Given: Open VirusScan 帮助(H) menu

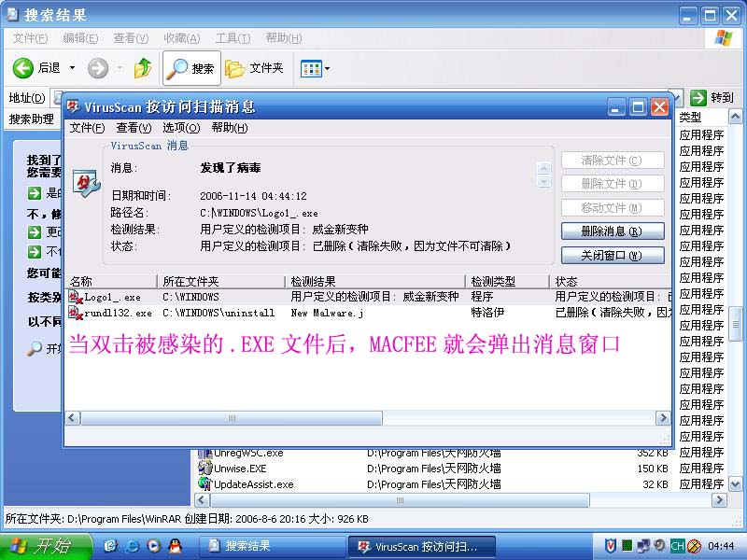Looking at the screenshot, I should 230,128.
